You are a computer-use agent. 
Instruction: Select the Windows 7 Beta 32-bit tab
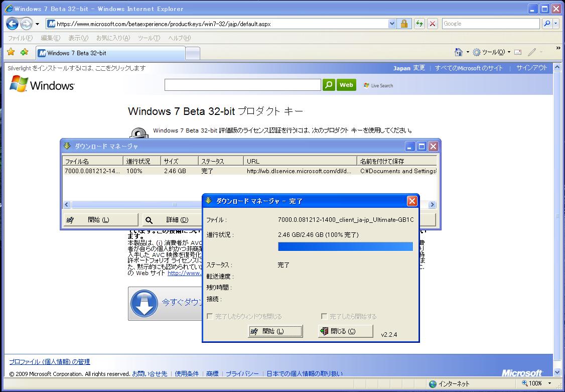pos(110,53)
